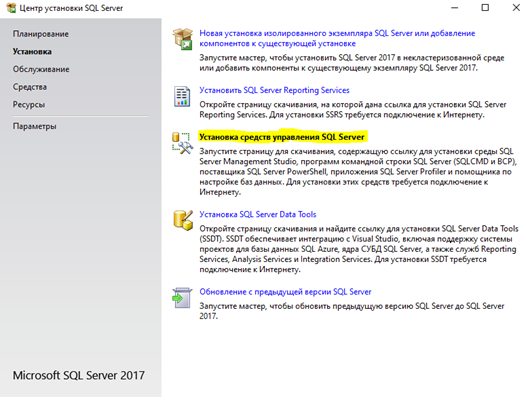Click the upgrade from previous version icon
This screenshot has width=532, height=397.
tap(182, 298)
